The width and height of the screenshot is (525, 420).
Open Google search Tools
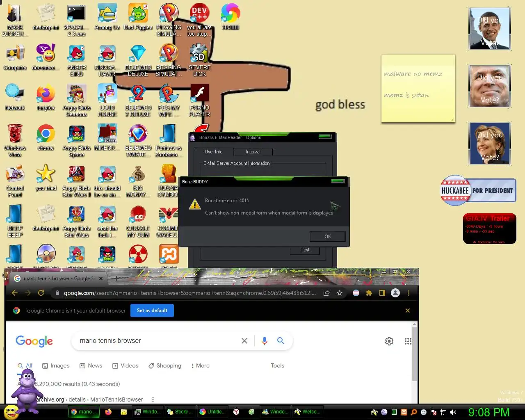coord(277,365)
